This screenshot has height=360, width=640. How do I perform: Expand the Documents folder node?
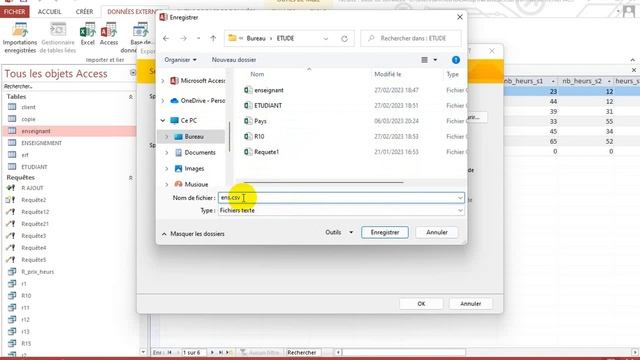(x=167, y=153)
